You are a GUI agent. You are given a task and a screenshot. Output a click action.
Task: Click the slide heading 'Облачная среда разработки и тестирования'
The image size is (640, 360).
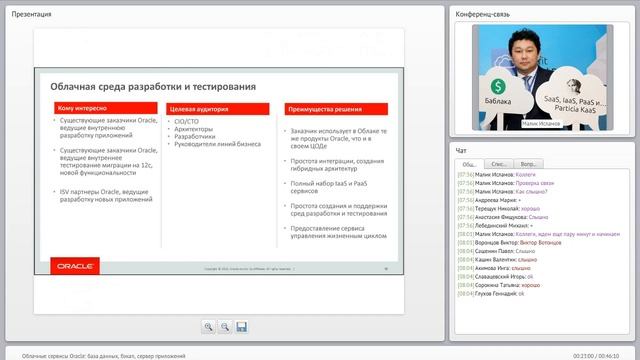click(153, 87)
